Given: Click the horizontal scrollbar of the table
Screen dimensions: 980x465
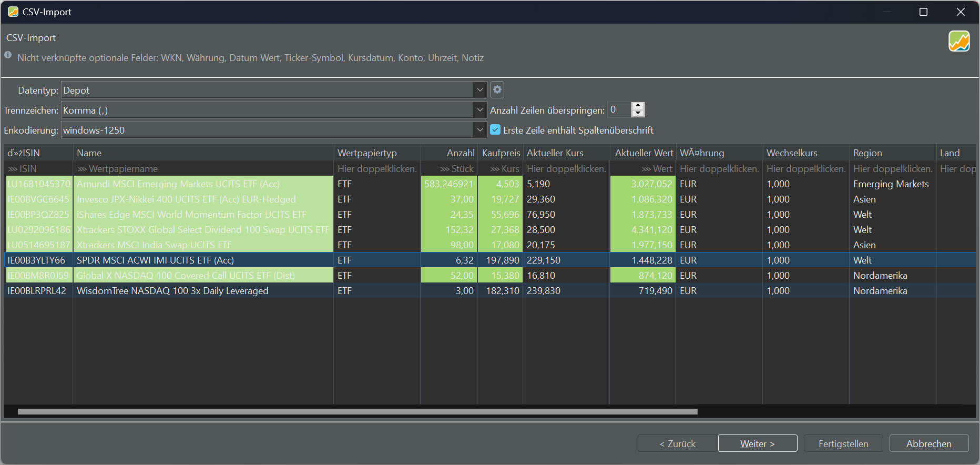Looking at the screenshot, I should [x=358, y=411].
